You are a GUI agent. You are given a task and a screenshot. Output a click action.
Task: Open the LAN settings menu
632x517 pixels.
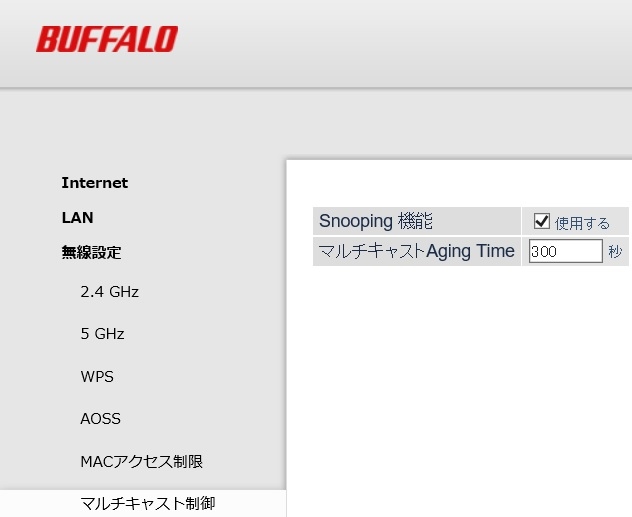click(x=77, y=217)
